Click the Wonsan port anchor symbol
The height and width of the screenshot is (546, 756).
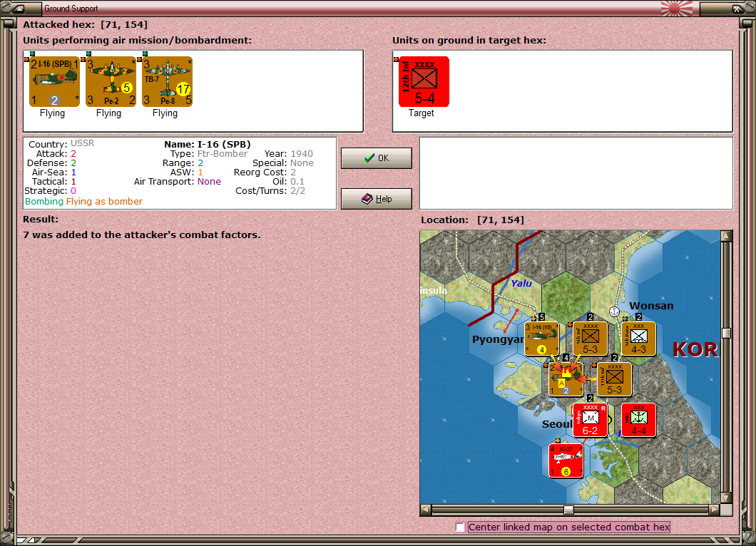[x=614, y=311]
